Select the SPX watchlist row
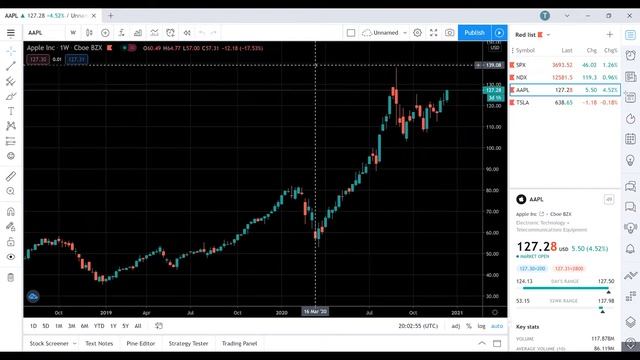Screen dimensions: 640x360 click(x=565, y=65)
